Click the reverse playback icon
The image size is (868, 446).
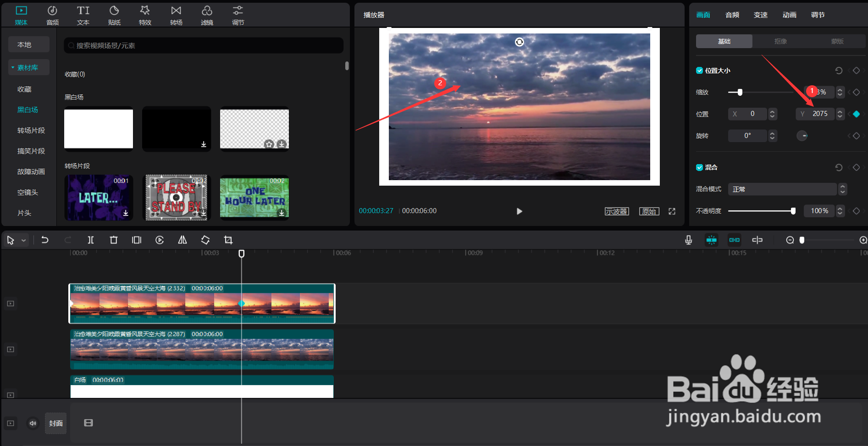[160, 240]
